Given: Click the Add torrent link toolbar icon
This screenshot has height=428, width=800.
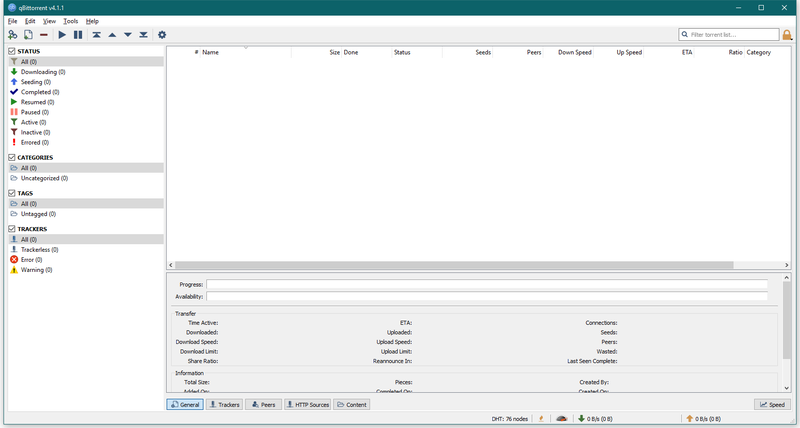Looking at the screenshot, I should pyautogui.click(x=12, y=35).
